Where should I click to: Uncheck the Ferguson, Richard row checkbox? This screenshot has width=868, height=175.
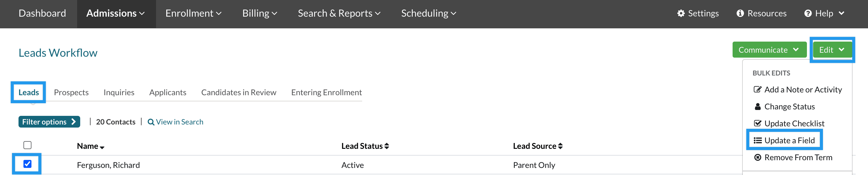coord(27,164)
